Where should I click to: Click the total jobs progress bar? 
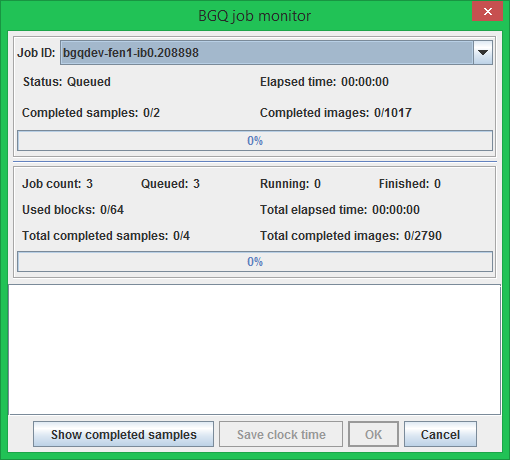[255, 262]
